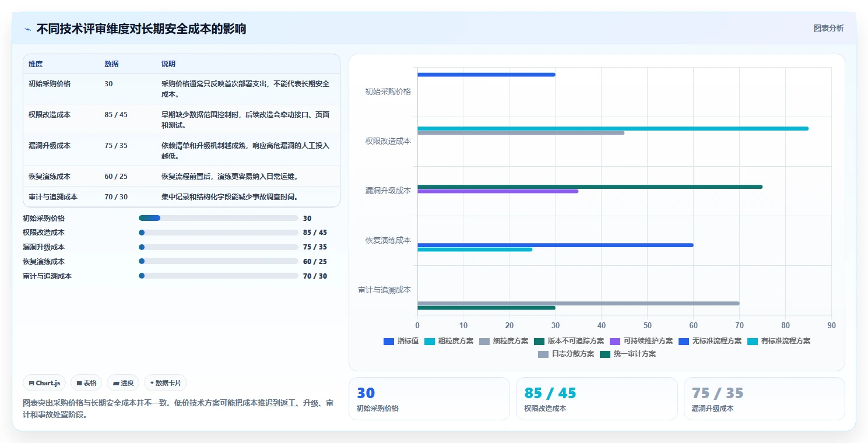Viewport: 868px width, 443px height.
Task: Click the description starting 早期缺少数据范围控制
Action: 245,119
